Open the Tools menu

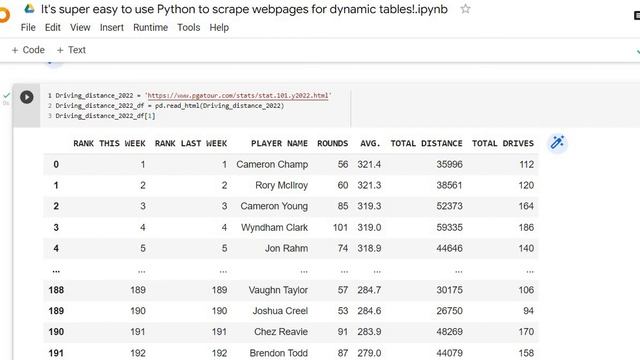tap(189, 27)
